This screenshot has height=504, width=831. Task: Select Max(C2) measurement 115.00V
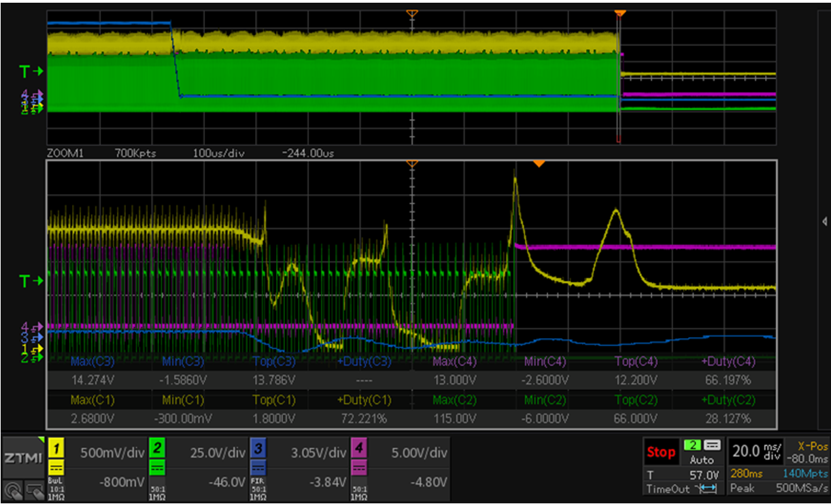456,418
